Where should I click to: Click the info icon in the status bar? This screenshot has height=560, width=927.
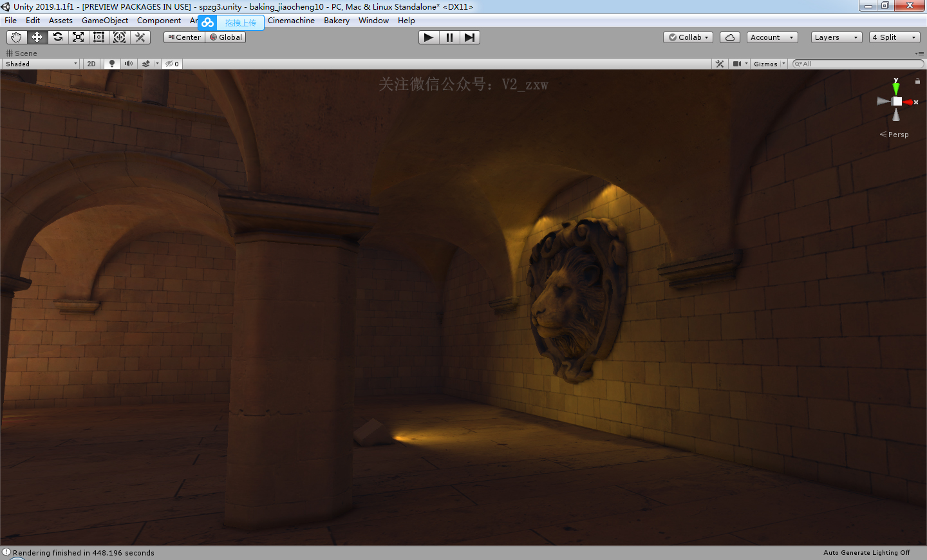pyautogui.click(x=6, y=552)
